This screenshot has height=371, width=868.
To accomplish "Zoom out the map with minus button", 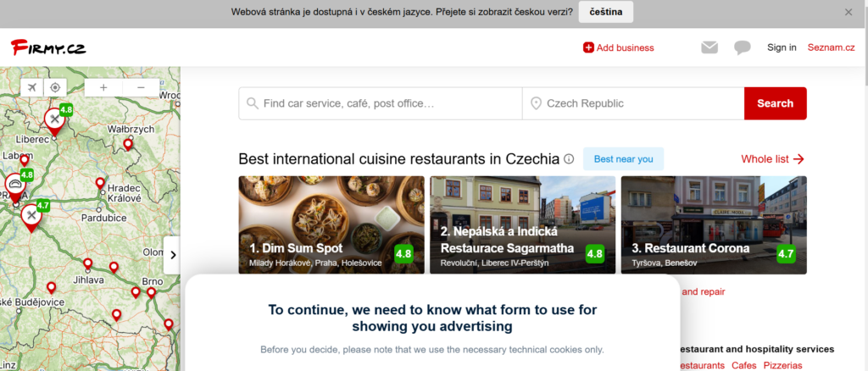I will click(x=141, y=87).
